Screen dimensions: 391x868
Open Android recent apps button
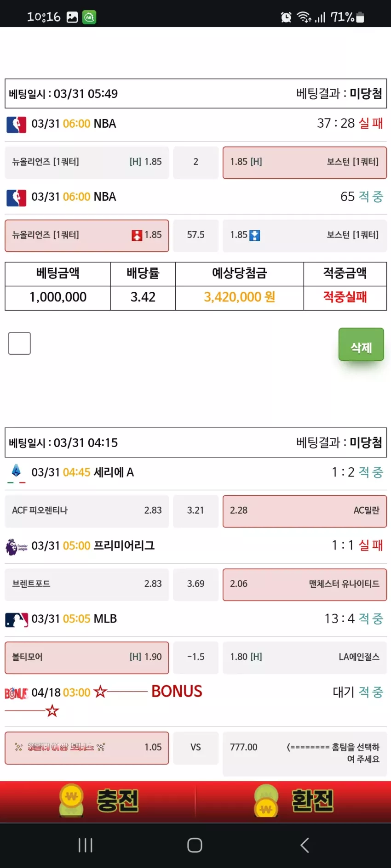tap(86, 845)
